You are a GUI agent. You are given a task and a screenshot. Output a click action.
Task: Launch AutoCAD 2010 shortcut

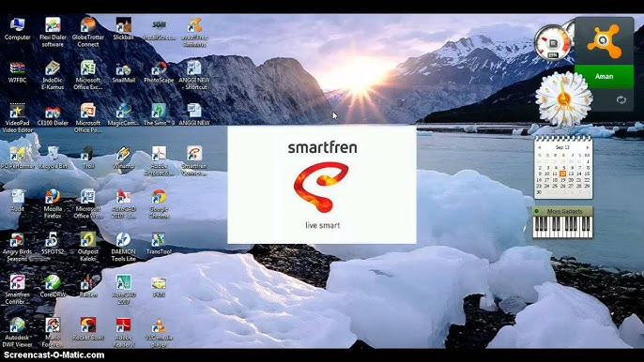123,204
